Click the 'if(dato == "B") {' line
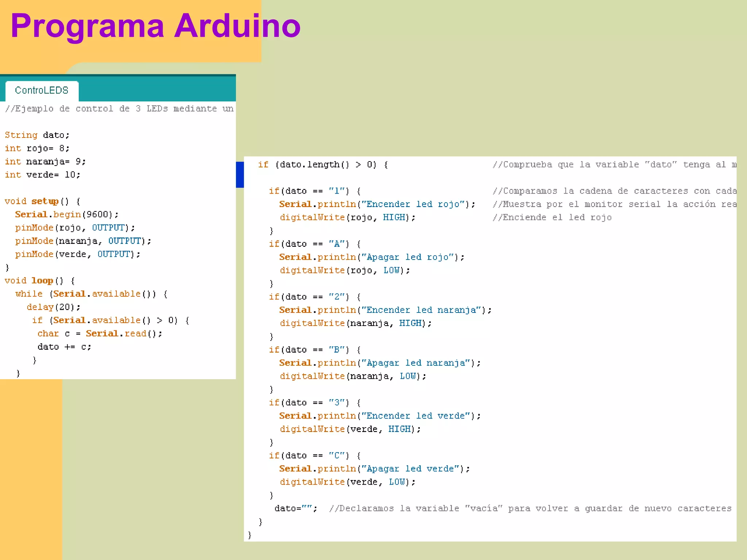The width and height of the screenshot is (747, 560). pyautogui.click(x=315, y=350)
